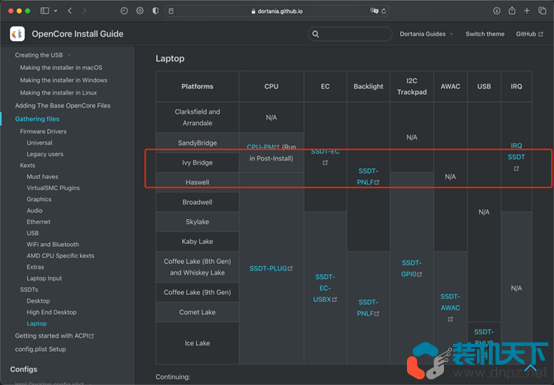Image resolution: width=554 pixels, height=385 pixels.
Task: Open the downloads icon
Action: tap(496, 11)
